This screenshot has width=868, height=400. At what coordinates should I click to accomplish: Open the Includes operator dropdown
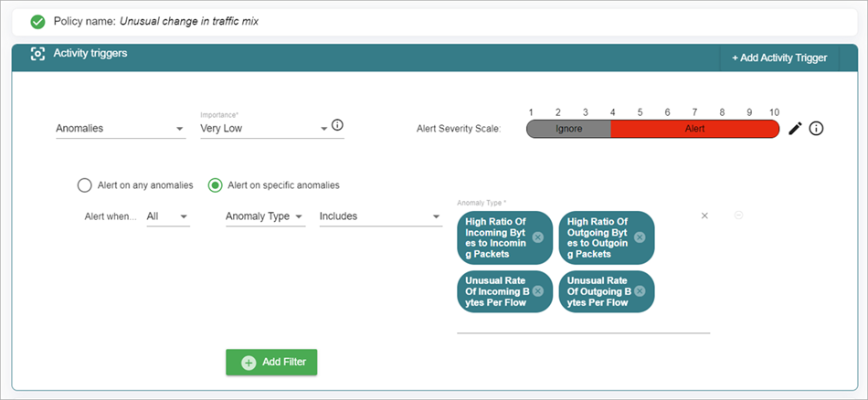click(379, 216)
